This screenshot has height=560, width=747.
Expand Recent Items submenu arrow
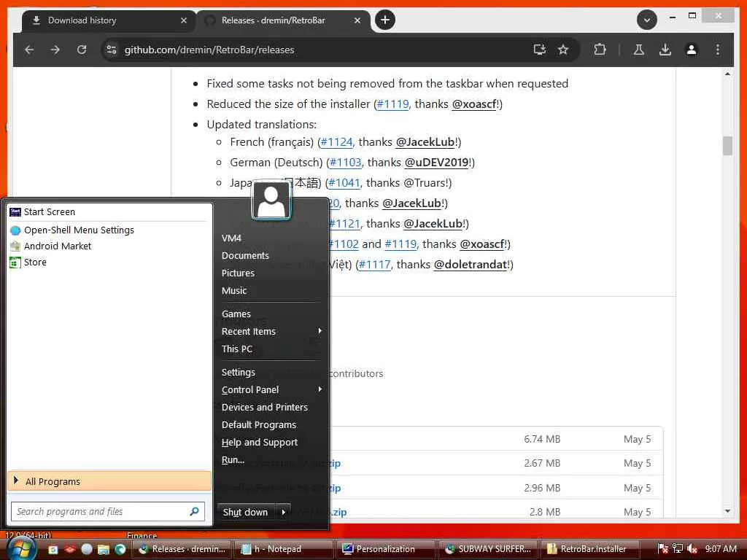click(x=320, y=330)
